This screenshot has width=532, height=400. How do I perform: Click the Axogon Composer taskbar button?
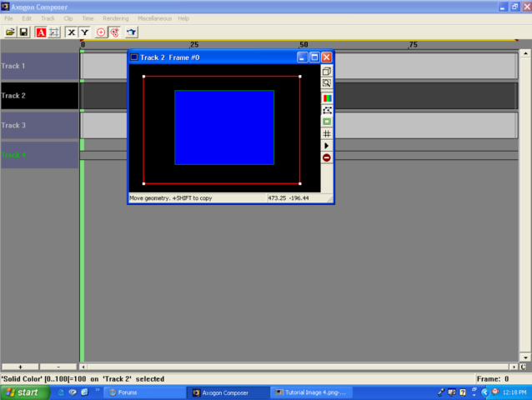(228, 392)
